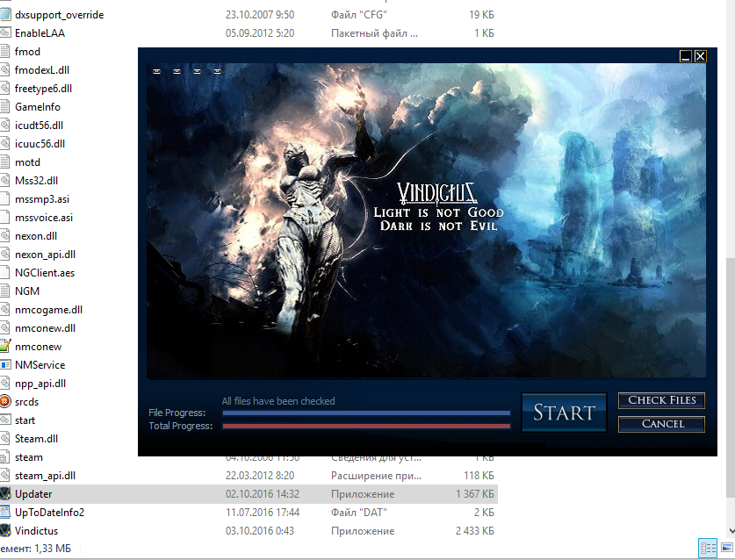
Task: Minimize the Vindictus launcher window
Action: coord(685,56)
